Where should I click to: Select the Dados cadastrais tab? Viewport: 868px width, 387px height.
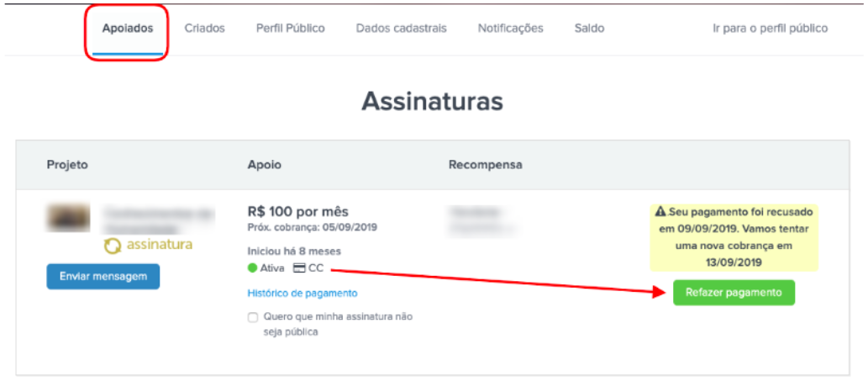tap(402, 29)
